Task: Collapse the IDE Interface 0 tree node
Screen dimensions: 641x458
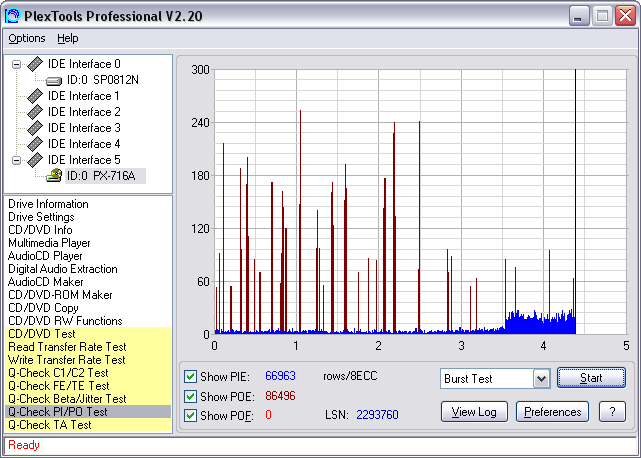Action: 16,64
